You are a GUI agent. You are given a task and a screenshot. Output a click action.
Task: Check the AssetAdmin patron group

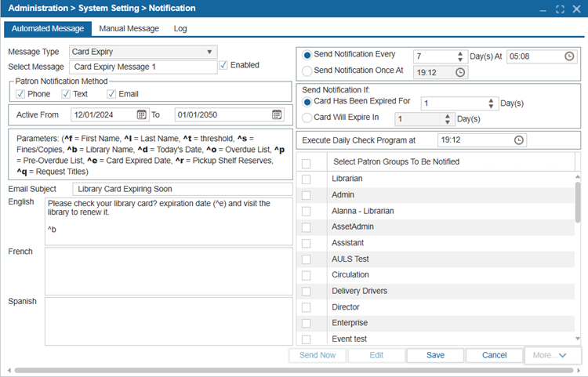[307, 227]
